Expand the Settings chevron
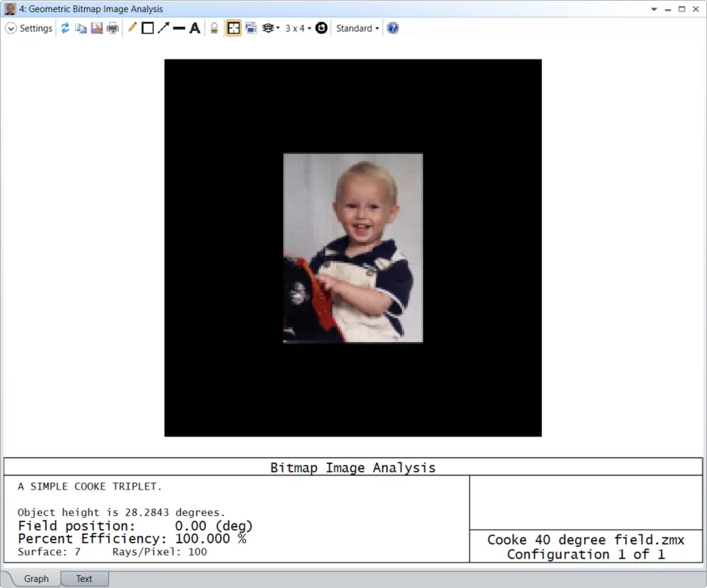The height and width of the screenshot is (588, 707). 11,28
